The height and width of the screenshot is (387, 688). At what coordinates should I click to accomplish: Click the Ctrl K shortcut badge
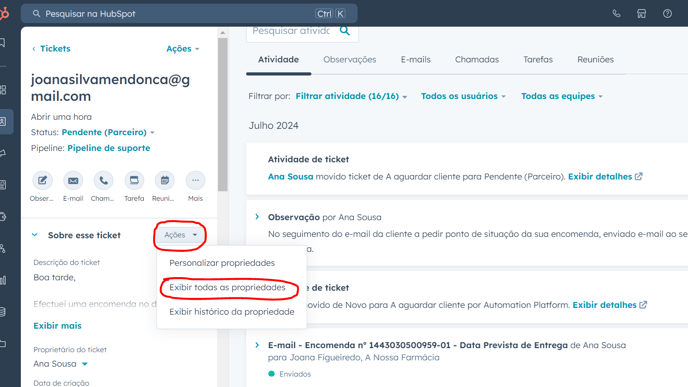[x=330, y=14]
